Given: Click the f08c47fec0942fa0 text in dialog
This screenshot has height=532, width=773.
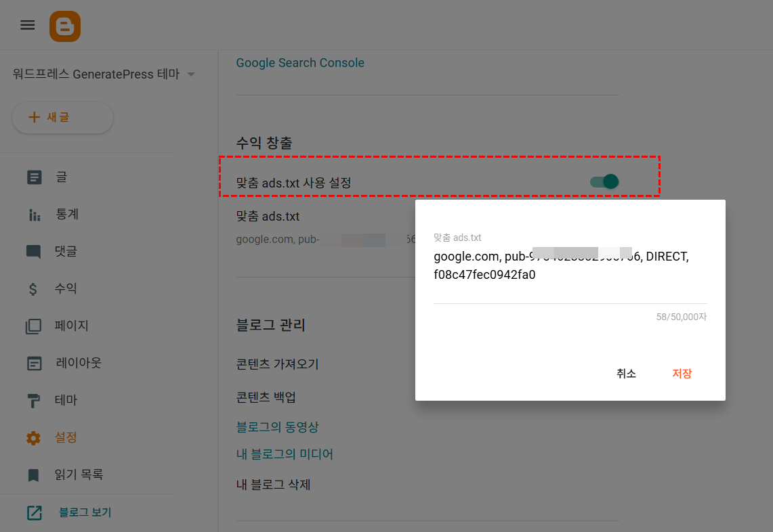Looking at the screenshot, I should (484, 275).
